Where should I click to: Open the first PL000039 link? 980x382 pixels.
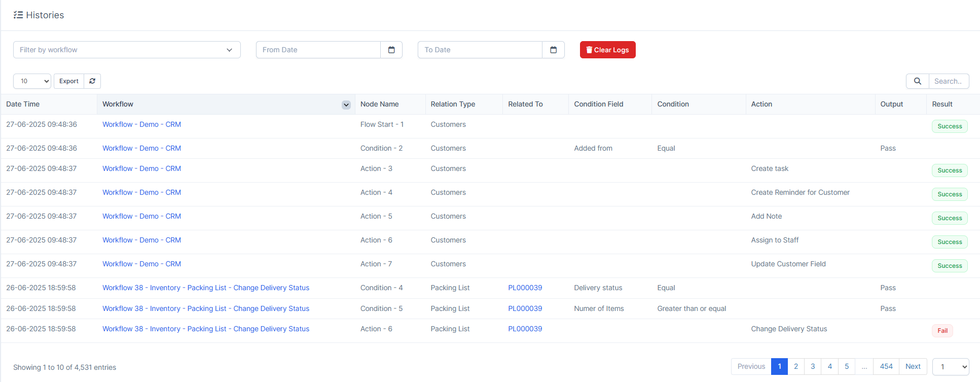pos(525,288)
